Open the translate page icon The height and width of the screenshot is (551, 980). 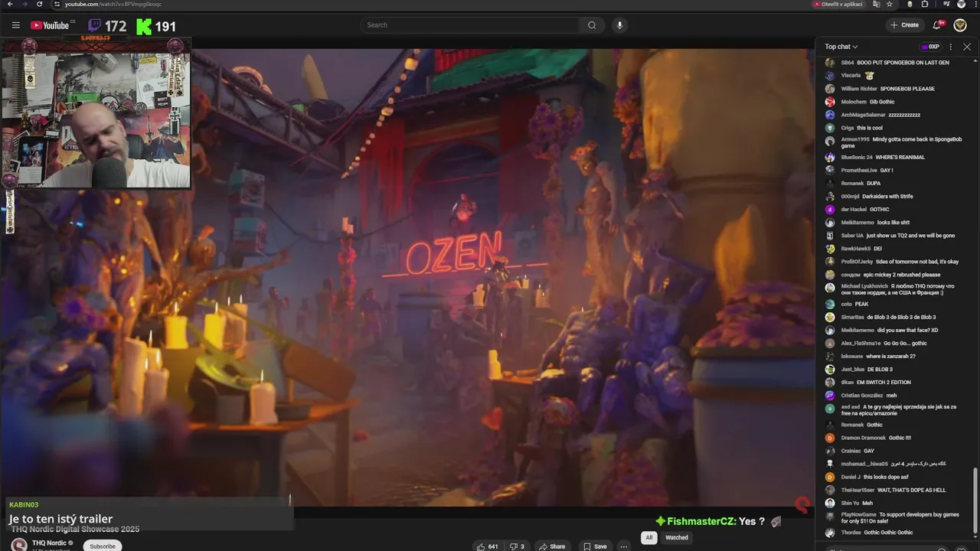tap(876, 4)
